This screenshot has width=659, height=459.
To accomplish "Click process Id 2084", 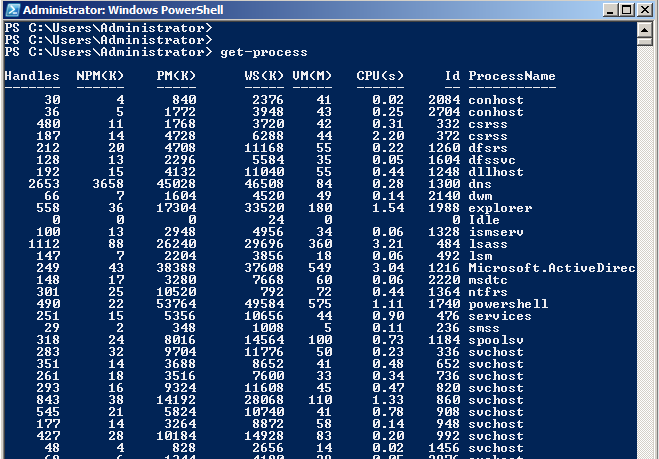I will point(445,100).
